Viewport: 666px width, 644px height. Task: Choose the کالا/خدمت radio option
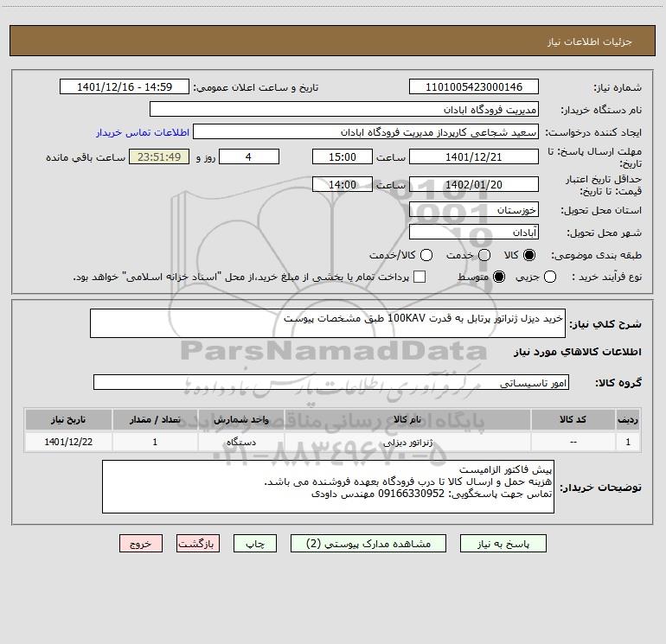pos(426,255)
